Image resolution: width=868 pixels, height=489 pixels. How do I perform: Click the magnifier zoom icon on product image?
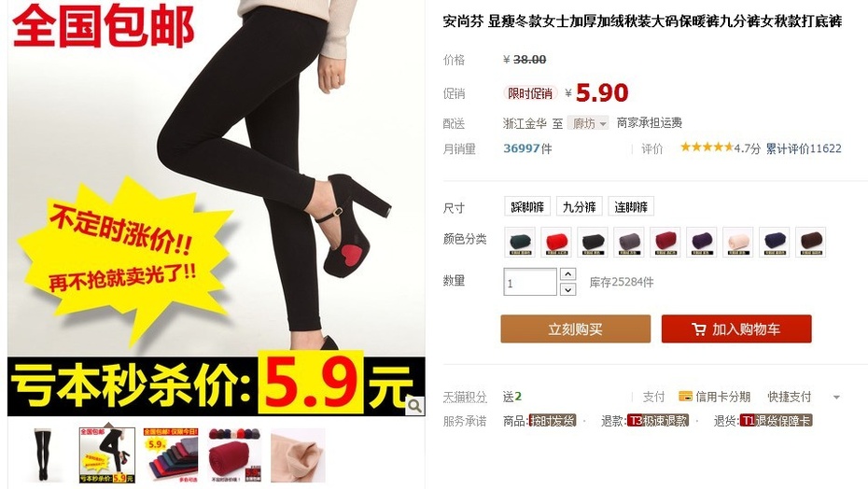coord(414,406)
